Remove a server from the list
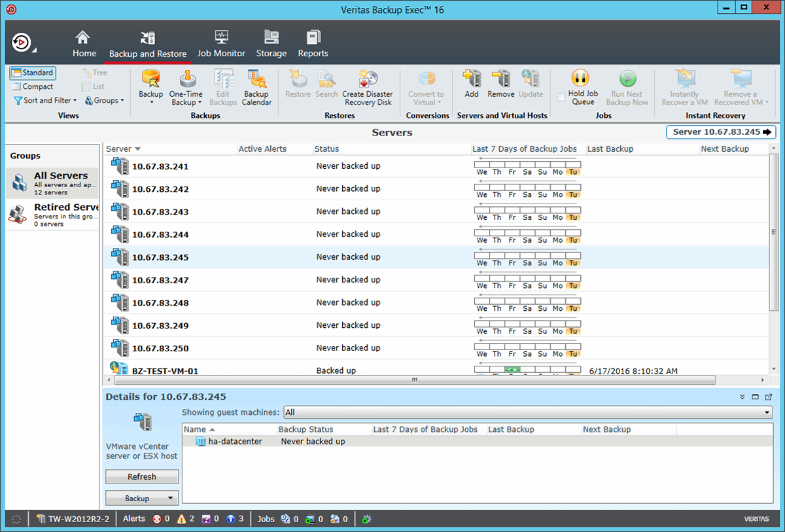This screenshot has height=532, width=785. pyautogui.click(x=501, y=85)
